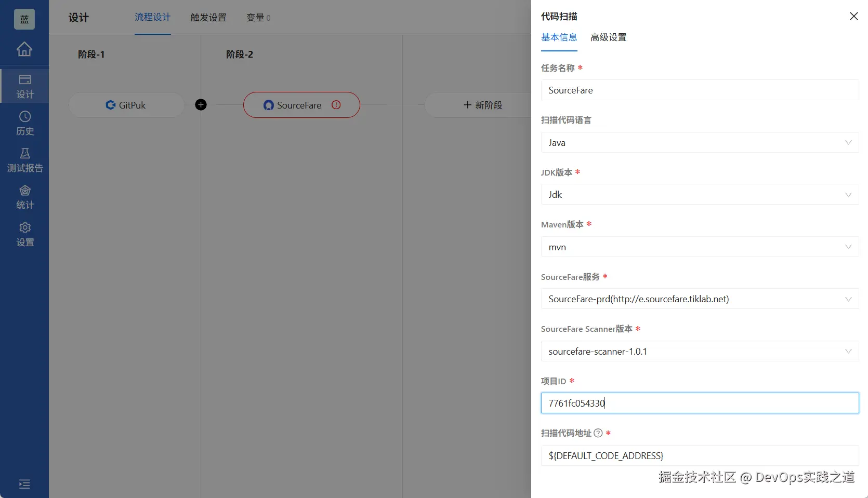Open the JDK版本 dropdown

tap(700, 195)
